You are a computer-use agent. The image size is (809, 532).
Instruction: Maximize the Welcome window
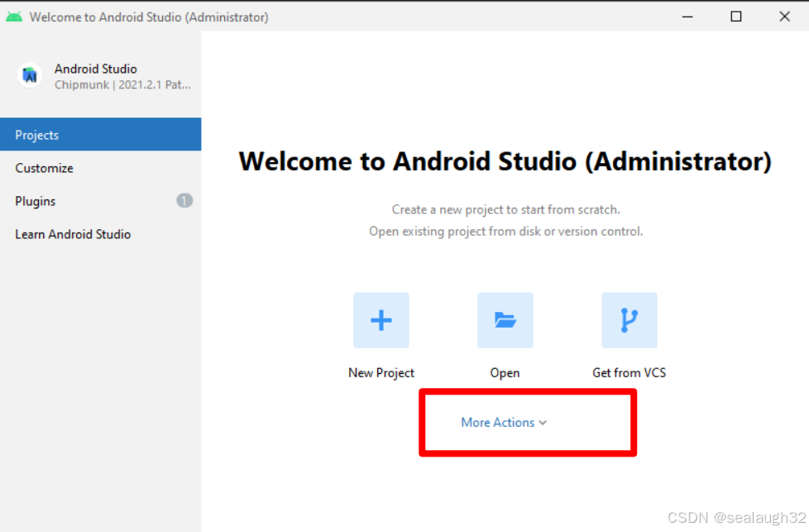736,17
